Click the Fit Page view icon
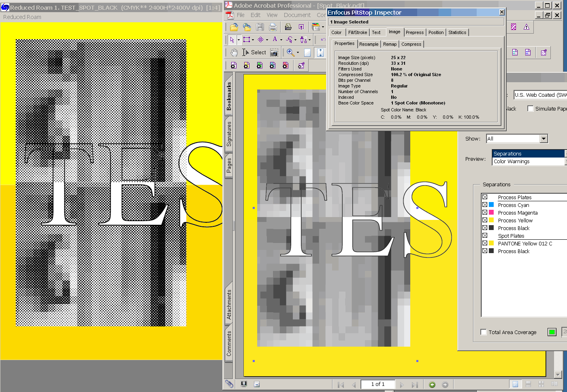This screenshot has height=392, width=567. point(307,53)
